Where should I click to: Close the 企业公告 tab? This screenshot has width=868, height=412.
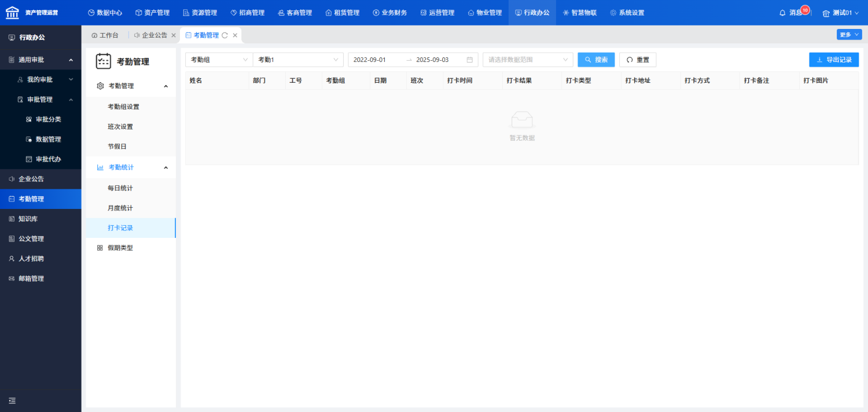pyautogui.click(x=174, y=35)
